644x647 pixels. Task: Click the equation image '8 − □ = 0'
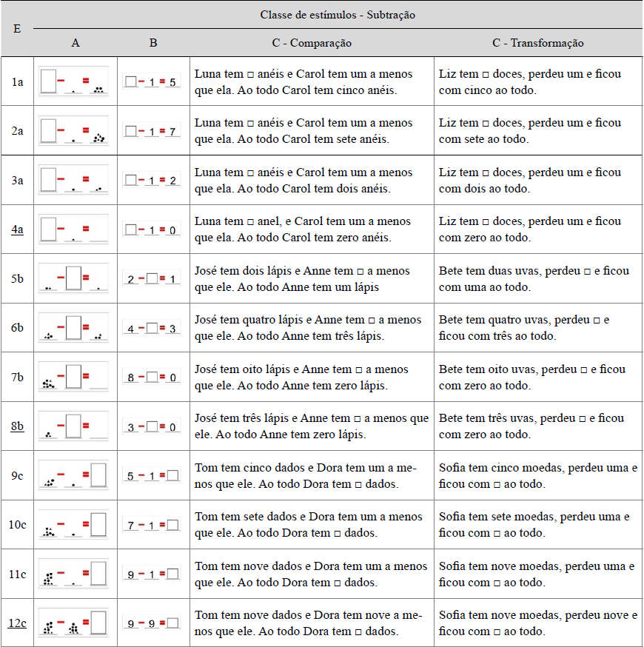click(x=152, y=378)
